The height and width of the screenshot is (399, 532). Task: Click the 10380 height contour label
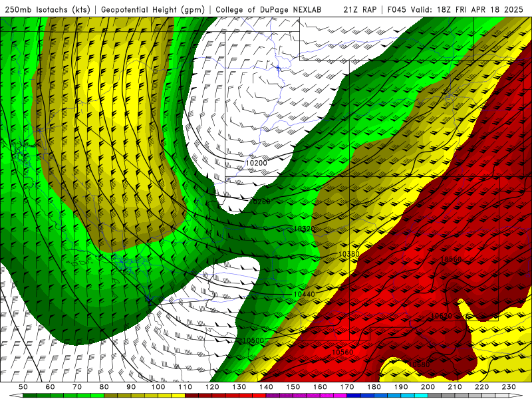(x=349, y=254)
